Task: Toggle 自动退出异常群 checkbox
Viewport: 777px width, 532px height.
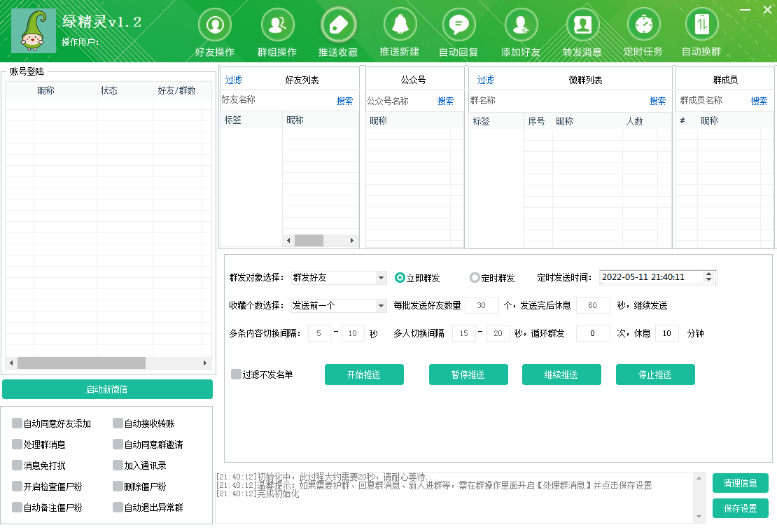Action: pos(118,507)
